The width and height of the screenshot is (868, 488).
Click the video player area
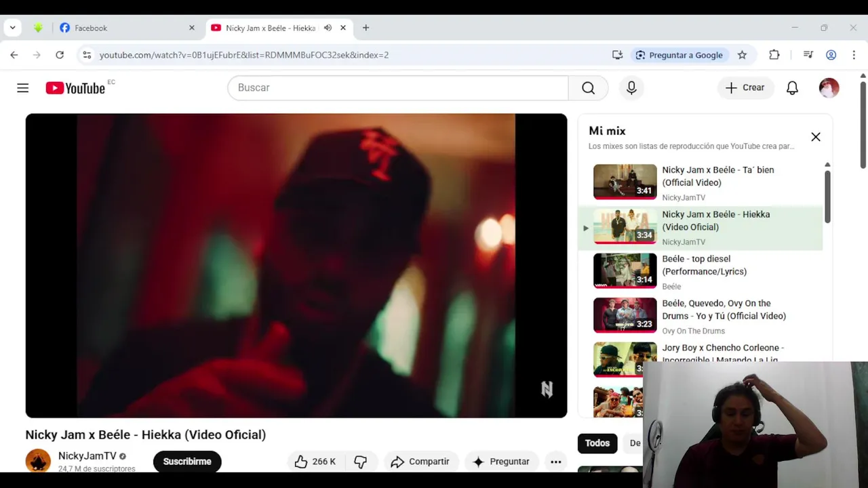296,266
